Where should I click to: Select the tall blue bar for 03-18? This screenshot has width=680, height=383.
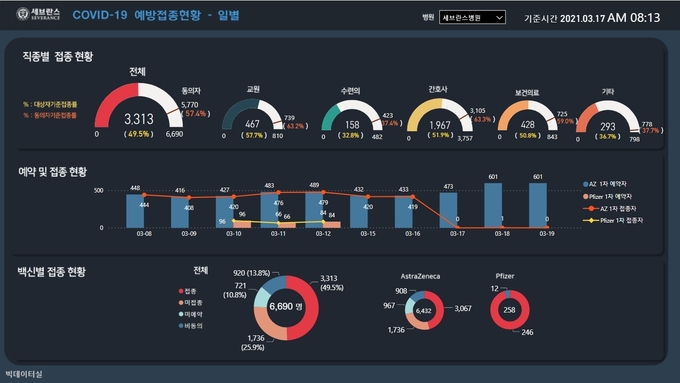click(x=493, y=205)
